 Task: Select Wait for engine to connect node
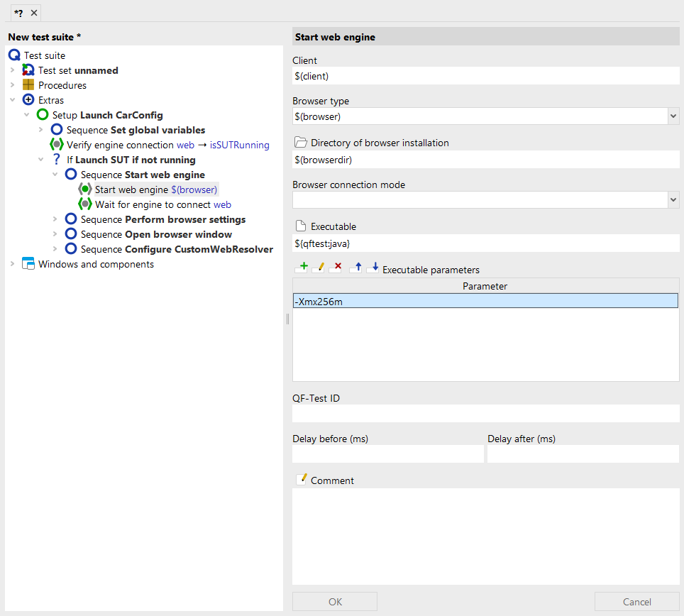tap(162, 204)
